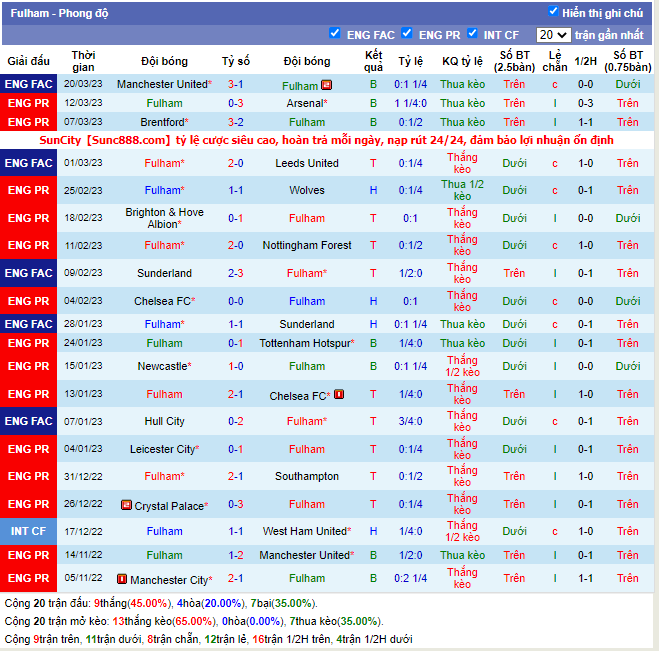Click ENG FAC badge on 20/03/23 row
The height and width of the screenshot is (651, 660).
[28, 84]
